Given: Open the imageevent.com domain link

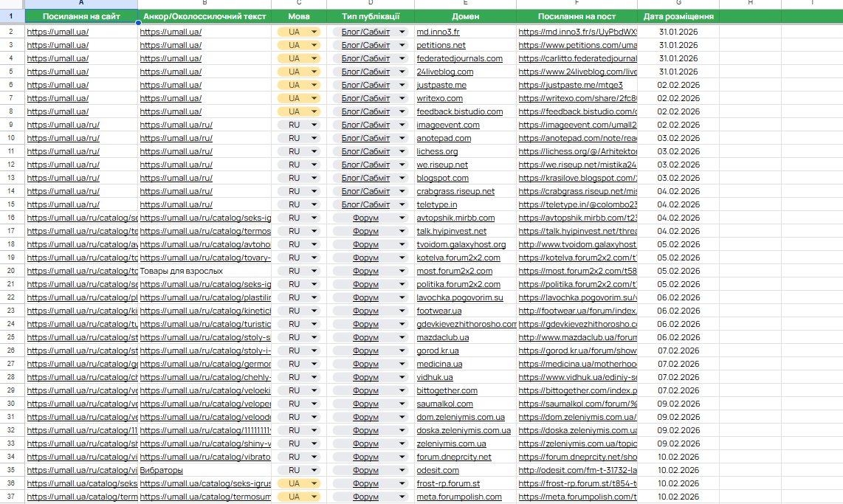Looking at the screenshot, I should [448, 125].
